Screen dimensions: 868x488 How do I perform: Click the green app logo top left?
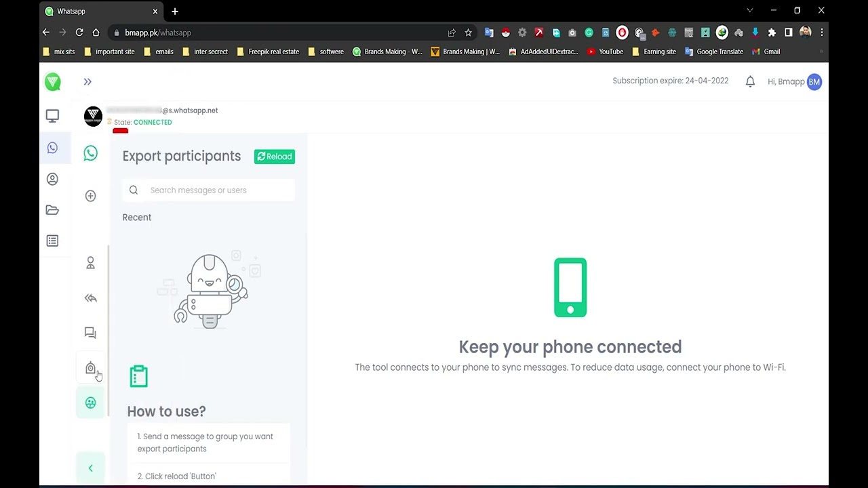click(52, 82)
